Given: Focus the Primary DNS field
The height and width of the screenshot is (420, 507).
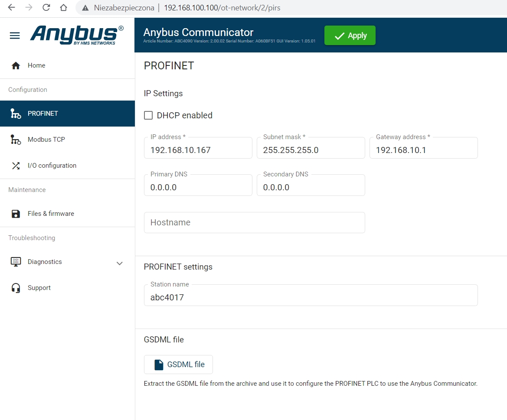Looking at the screenshot, I should (x=198, y=185).
